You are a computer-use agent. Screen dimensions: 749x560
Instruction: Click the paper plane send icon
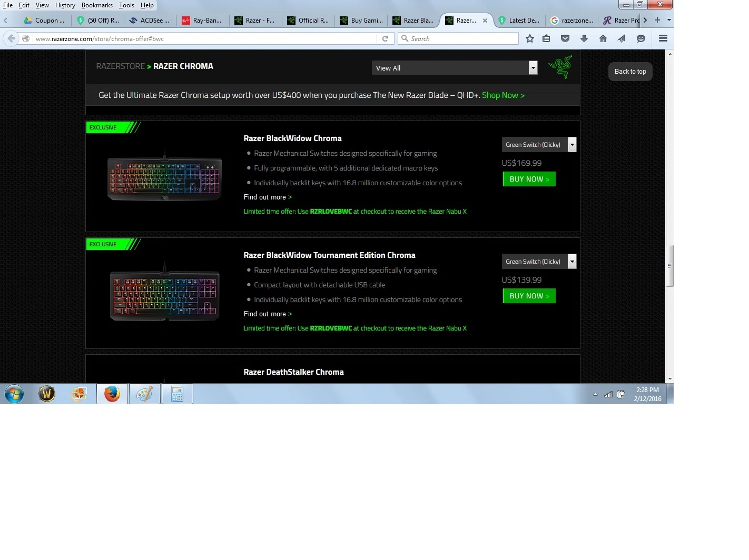(622, 38)
